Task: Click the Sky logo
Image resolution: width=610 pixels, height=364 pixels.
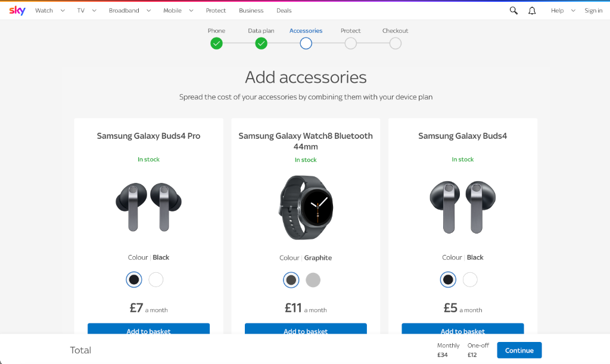Action: pos(17,11)
